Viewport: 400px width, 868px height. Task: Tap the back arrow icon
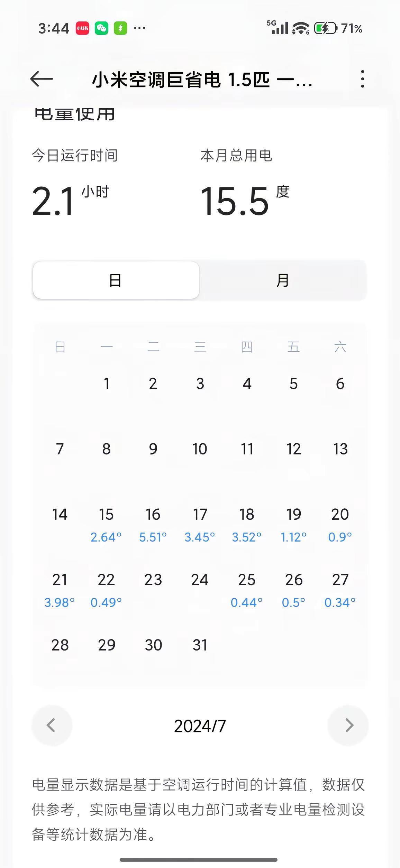42,79
